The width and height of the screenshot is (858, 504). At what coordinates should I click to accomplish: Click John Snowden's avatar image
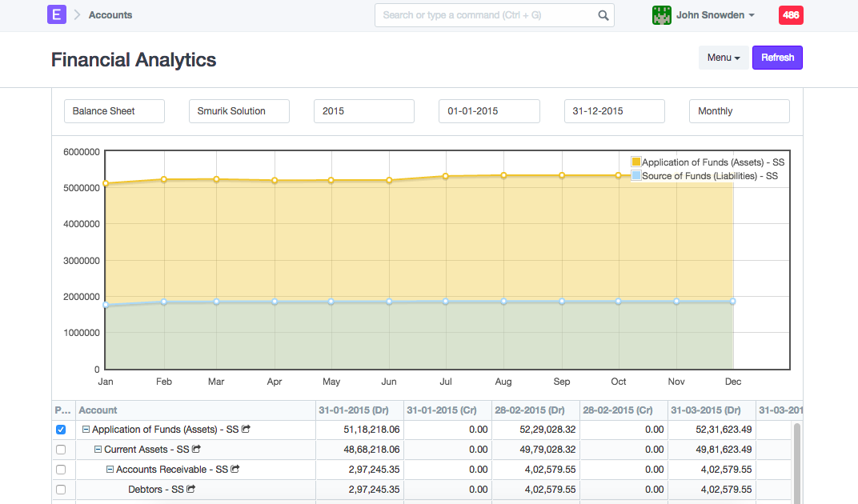coord(661,15)
